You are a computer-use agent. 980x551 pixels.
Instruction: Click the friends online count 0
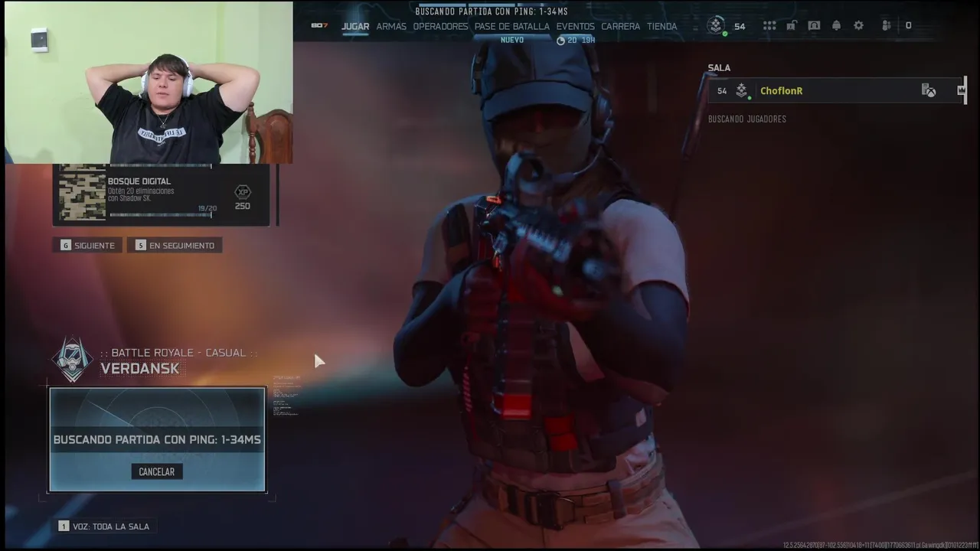909,26
